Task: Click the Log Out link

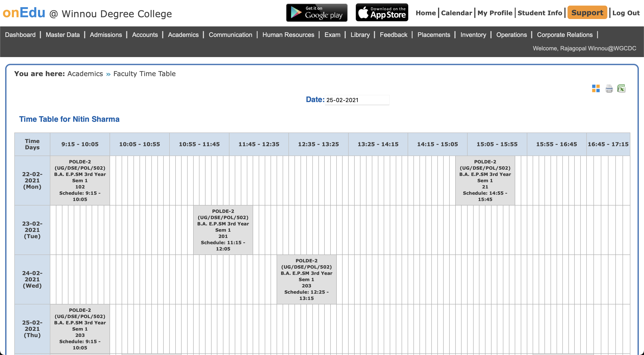Action: [626, 13]
